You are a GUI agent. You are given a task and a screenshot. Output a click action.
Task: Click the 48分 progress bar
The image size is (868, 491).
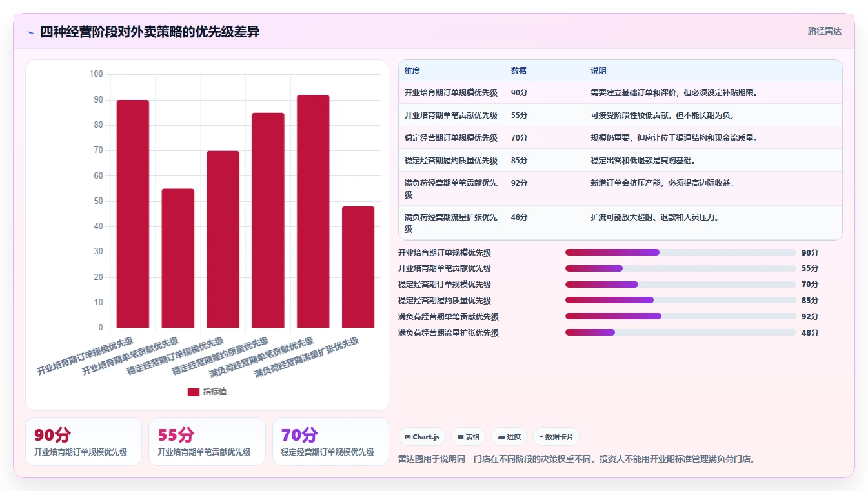click(x=681, y=332)
